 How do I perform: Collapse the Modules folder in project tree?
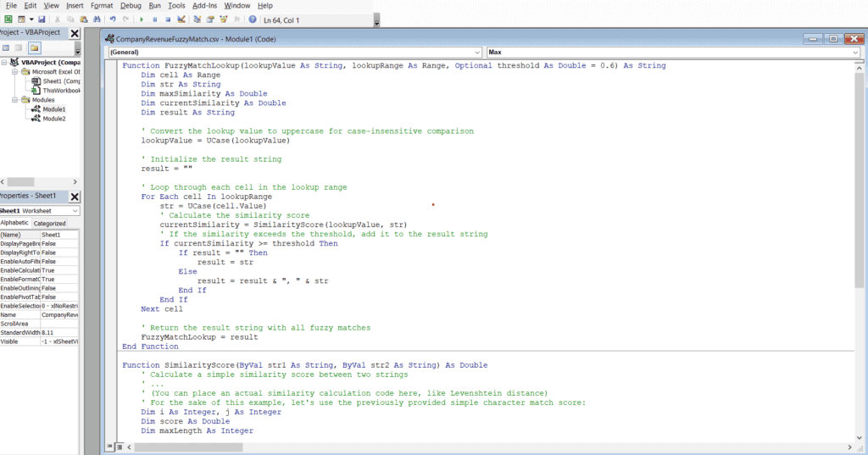15,100
